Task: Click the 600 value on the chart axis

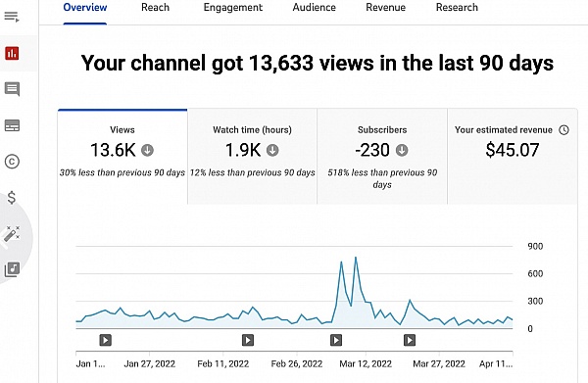Action: 535,273
